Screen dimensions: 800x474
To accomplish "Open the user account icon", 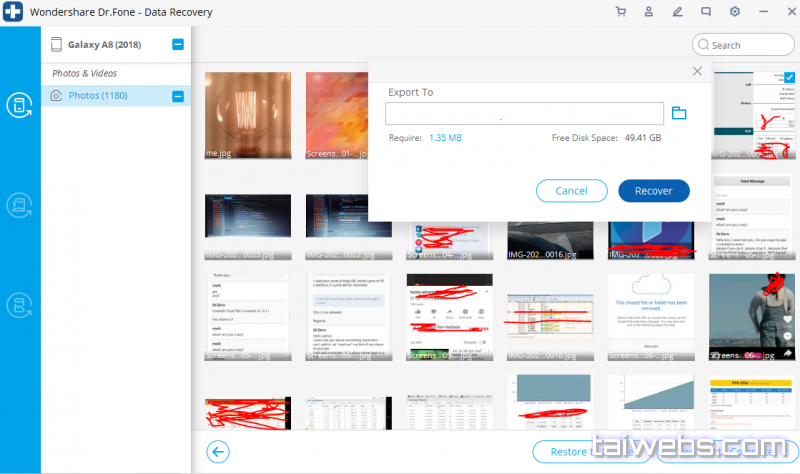I will click(x=649, y=12).
